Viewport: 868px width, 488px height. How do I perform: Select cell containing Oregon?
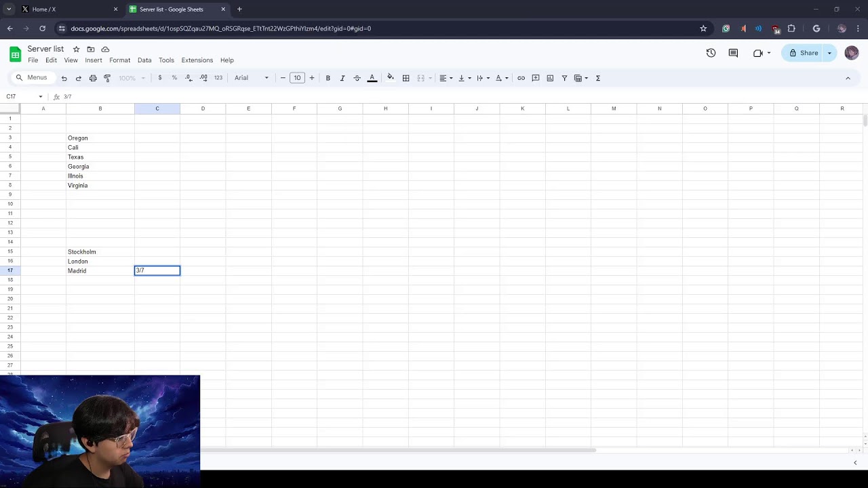pos(100,138)
